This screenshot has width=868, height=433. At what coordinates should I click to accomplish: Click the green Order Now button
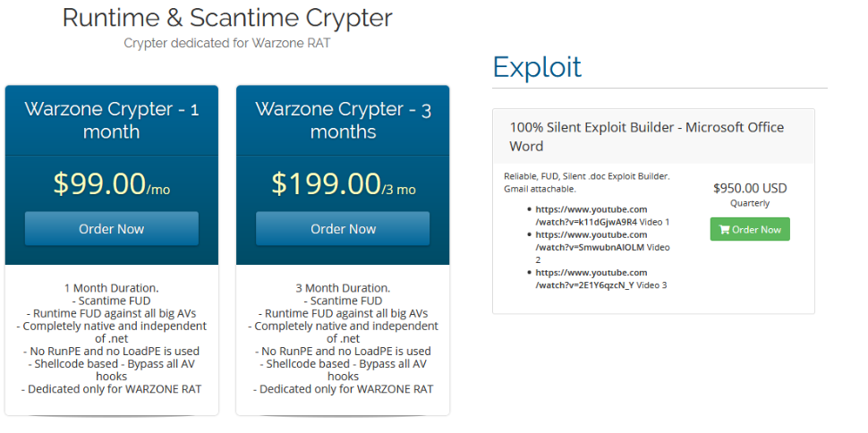[750, 229]
